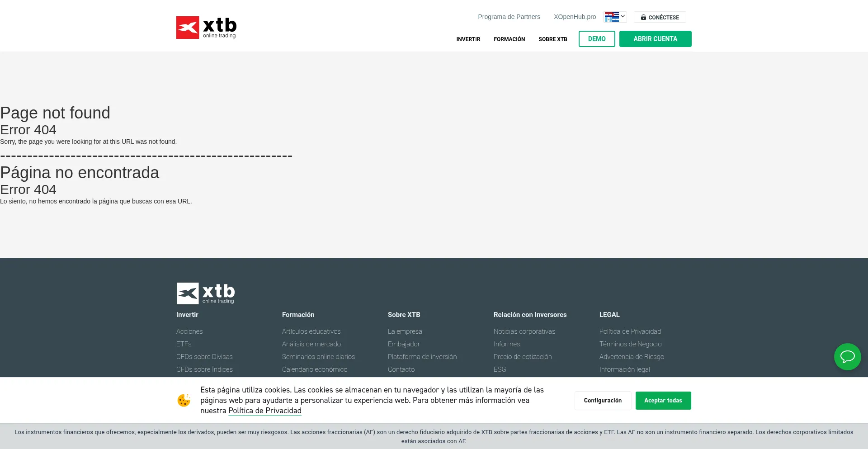
Task: Open Análisis de mercado footer link
Action: coord(311,344)
